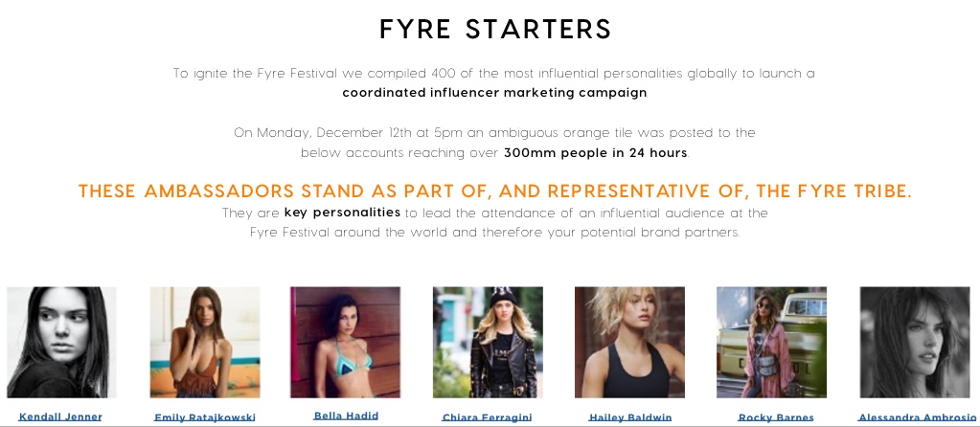Click the FYRE STARTERS heading
This screenshot has width=980, height=427.
pos(495,30)
